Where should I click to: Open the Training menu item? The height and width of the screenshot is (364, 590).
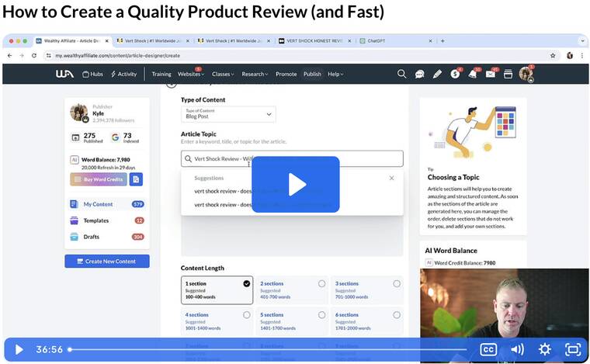point(161,74)
